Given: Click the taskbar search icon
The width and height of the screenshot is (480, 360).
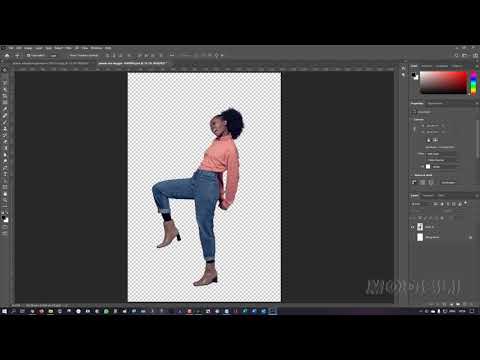Looking at the screenshot, I should (x=13, y=311).
